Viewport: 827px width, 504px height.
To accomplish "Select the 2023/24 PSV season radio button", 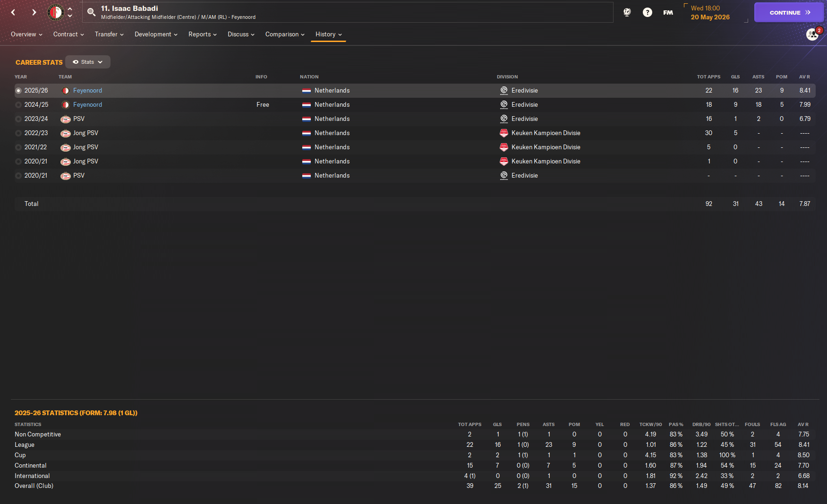I will coord(18,119).
